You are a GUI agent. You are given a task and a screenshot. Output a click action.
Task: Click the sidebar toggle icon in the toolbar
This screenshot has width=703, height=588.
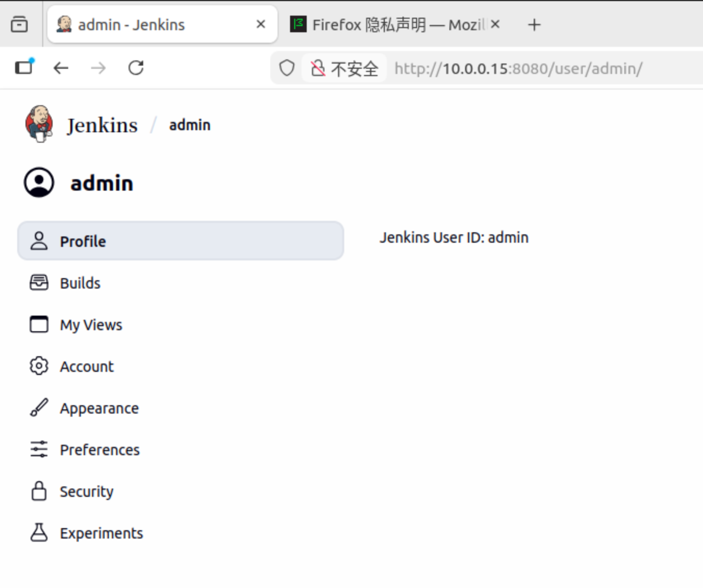[x=24, y=67]
